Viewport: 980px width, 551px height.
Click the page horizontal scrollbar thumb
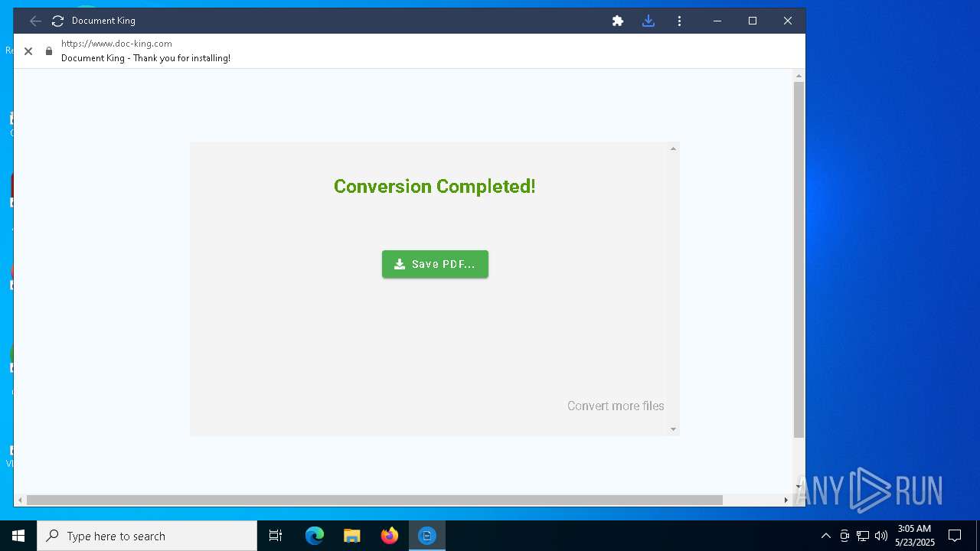(x=374, y=500)
